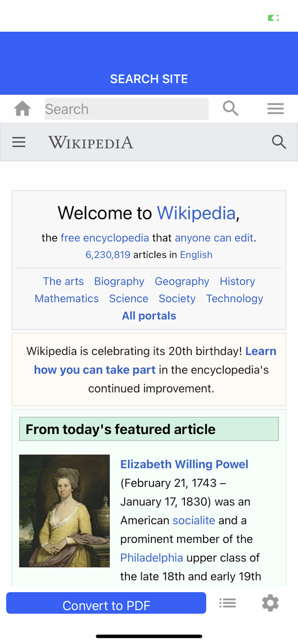Viewport: 298px width, 644px height.
Task: Open the Biography portal link
Action: (x=119, y=281)
